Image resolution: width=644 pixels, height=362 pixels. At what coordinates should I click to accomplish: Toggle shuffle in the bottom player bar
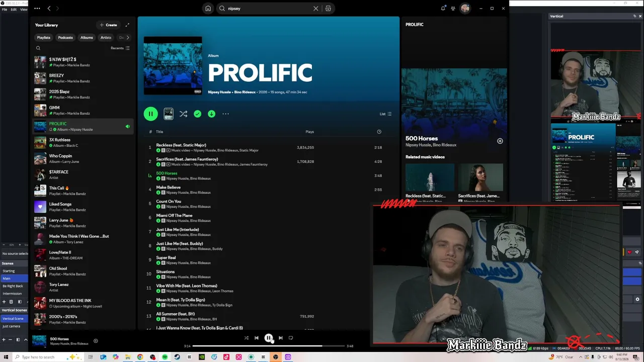click(247, 338)
